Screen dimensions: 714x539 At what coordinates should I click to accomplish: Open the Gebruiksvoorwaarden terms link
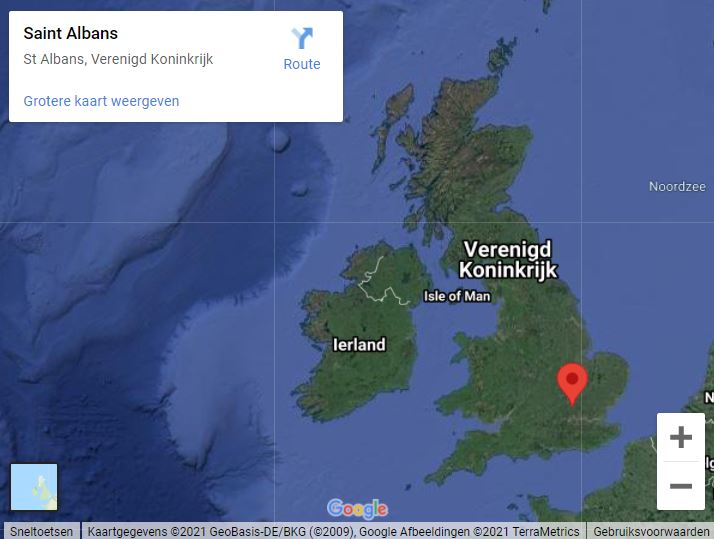[x=651, y=531]
